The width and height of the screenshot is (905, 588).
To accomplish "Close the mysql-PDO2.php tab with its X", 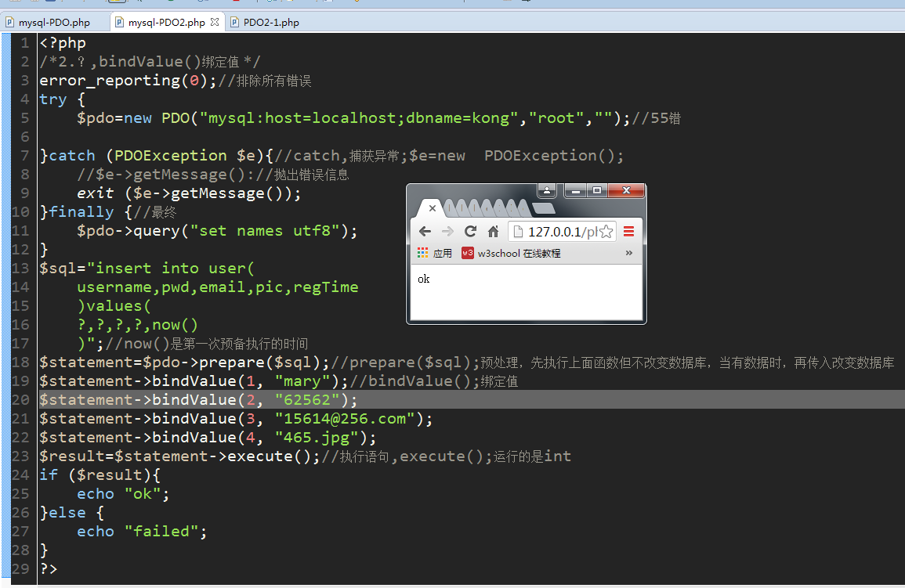I will 215,22.
